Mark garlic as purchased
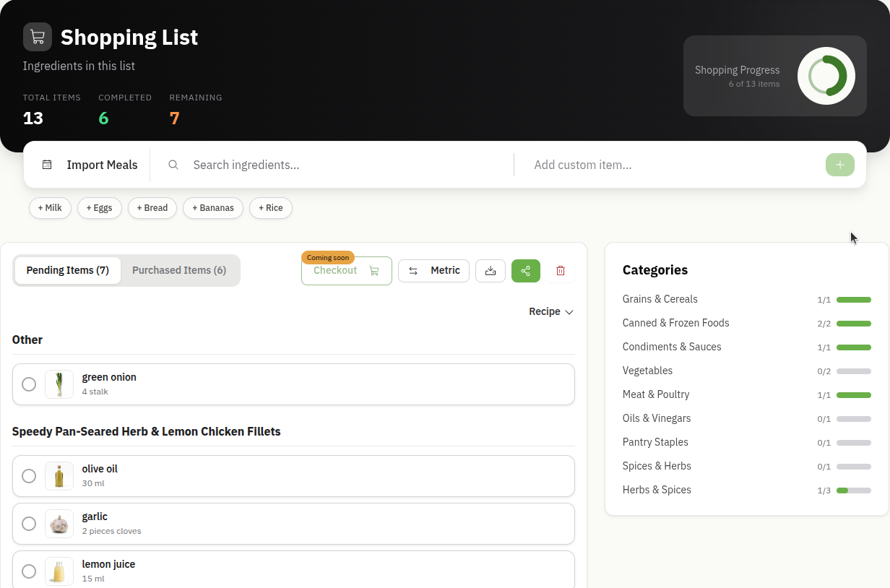Viewport: 890px width, 588px height. click(29, 524)
